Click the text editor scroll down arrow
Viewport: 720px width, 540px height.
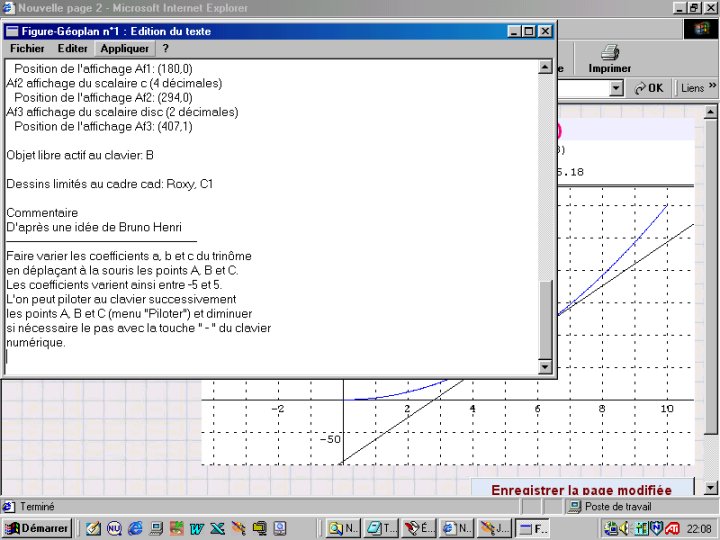pos(545,366)
